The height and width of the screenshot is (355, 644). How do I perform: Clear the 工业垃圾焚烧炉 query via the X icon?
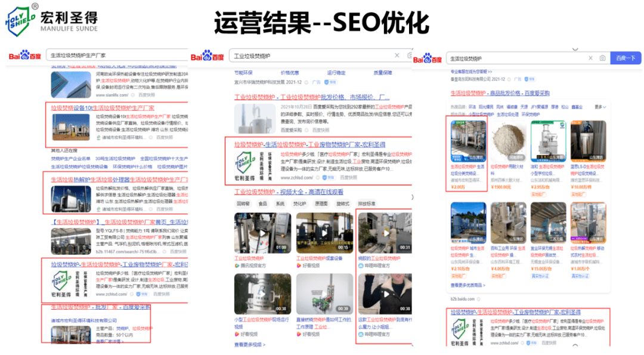click(397, 54)
